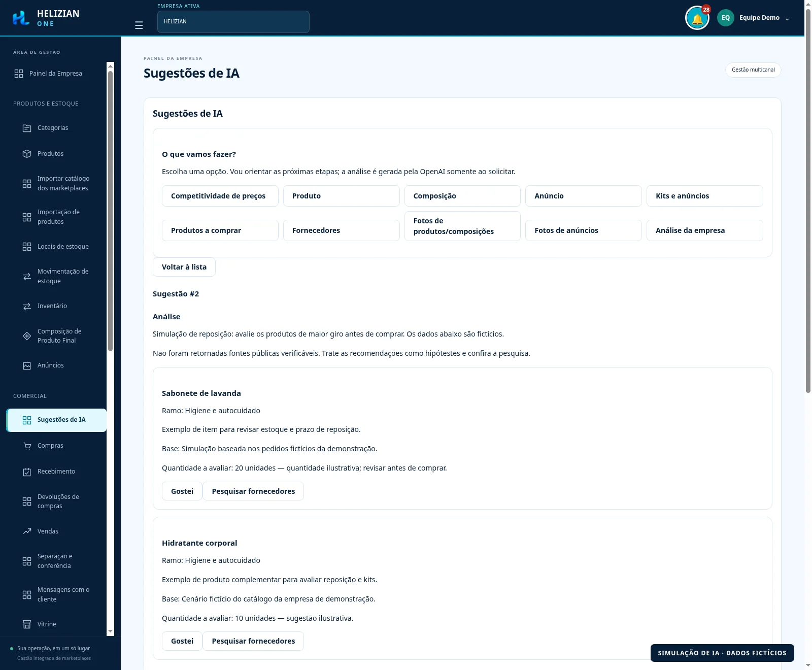812x670 pixels.
Task: Click the sidebar scrollbar down arrow
Action: pyautogui.click(x=111, y=631)
